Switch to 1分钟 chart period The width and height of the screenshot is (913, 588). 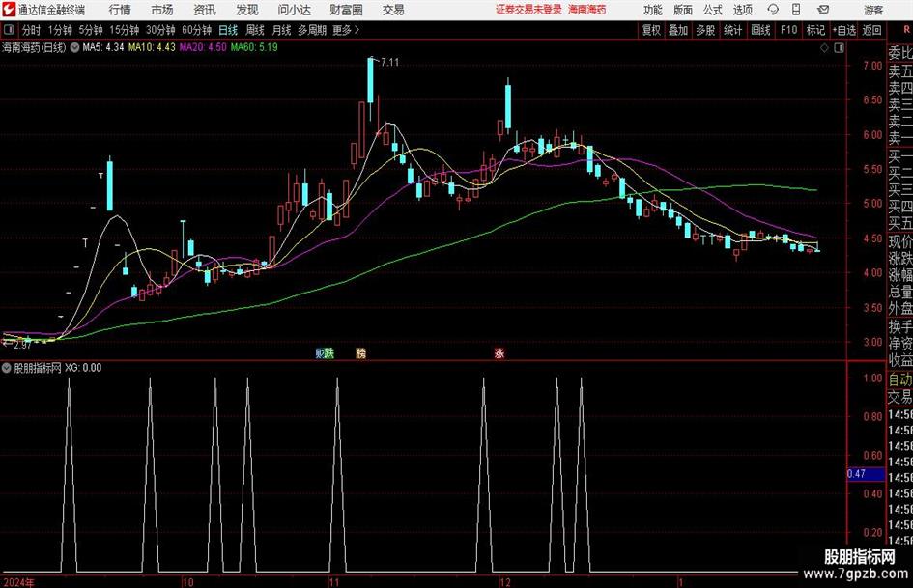[60, 30]
